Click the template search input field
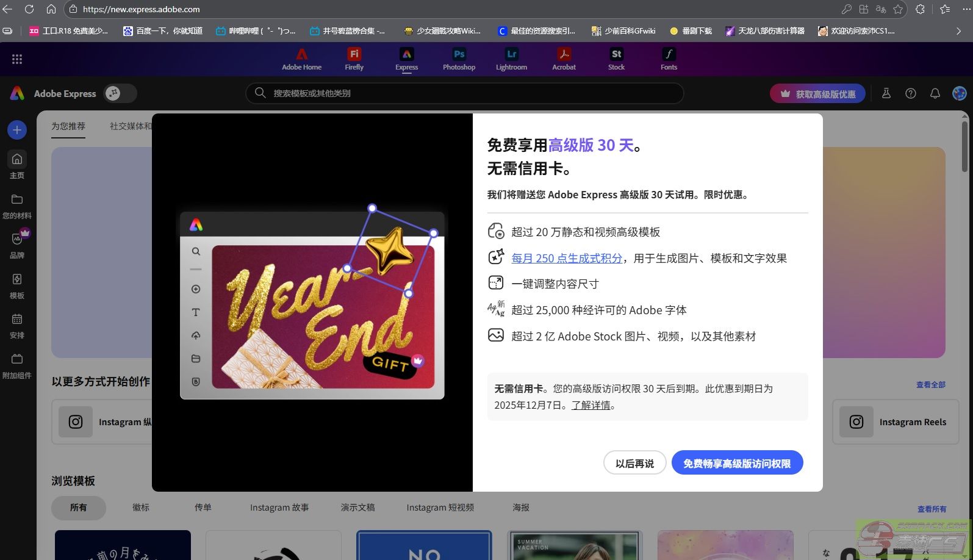 [x=464, y=93]
